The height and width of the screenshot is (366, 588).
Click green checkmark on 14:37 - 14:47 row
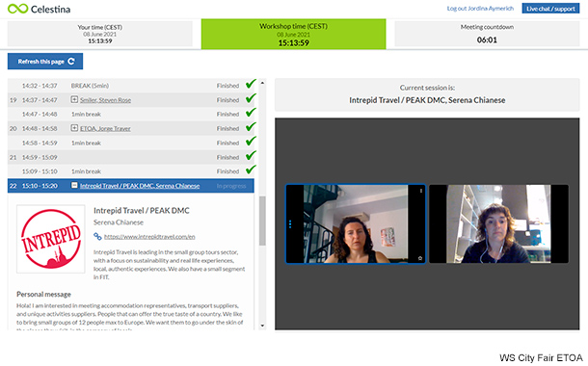(x=251, y=98)
